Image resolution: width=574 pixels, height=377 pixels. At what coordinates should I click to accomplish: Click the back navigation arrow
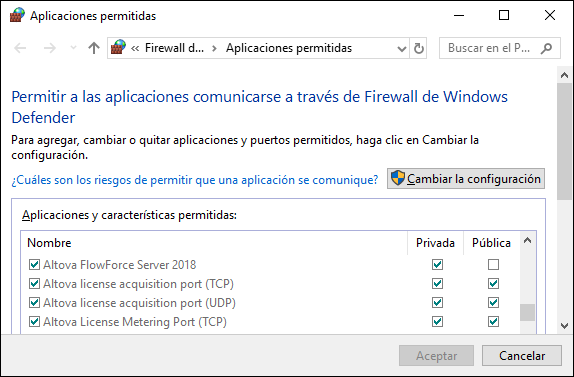[x=20, y=48]
